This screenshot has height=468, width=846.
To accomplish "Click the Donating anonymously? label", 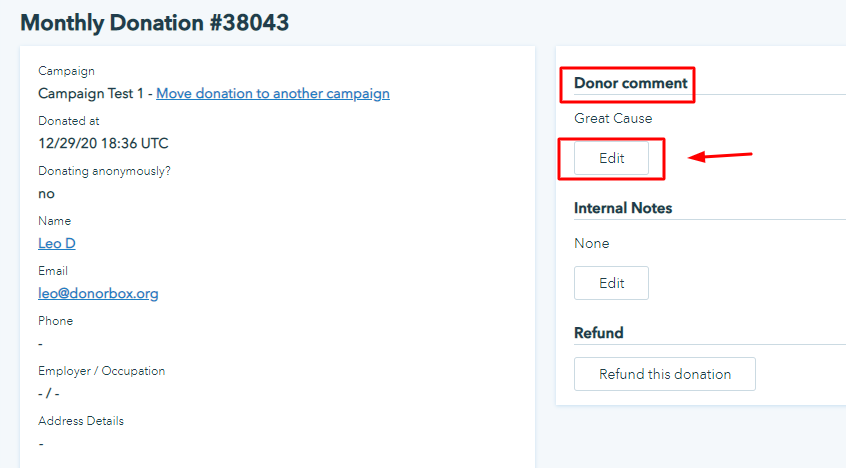I will point(104,171).
